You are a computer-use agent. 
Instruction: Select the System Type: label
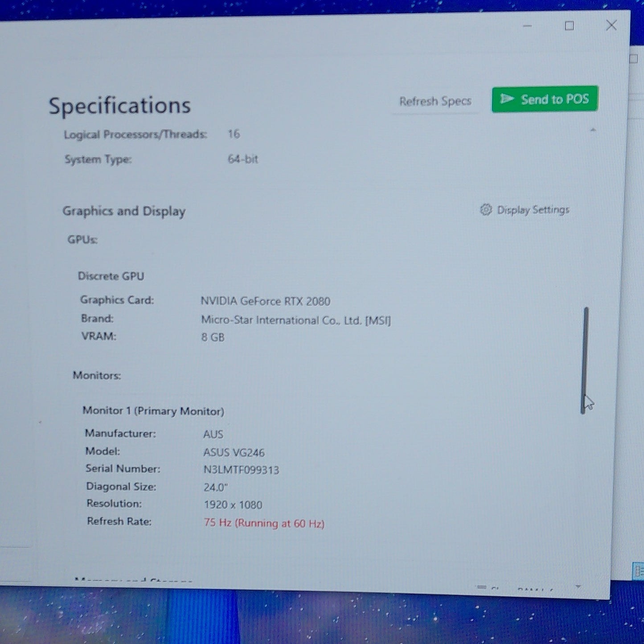[98, 160]
